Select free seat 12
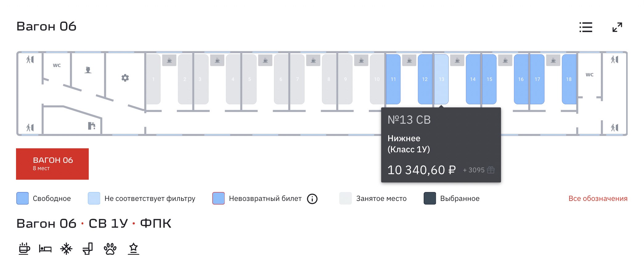The image size is (644, 280). pos(425,79)
